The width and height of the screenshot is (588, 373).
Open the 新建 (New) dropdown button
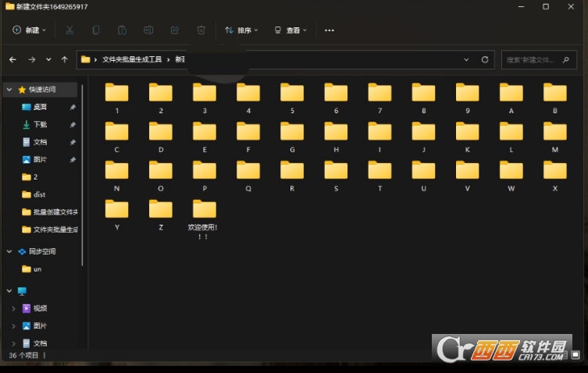click(30, 30)
